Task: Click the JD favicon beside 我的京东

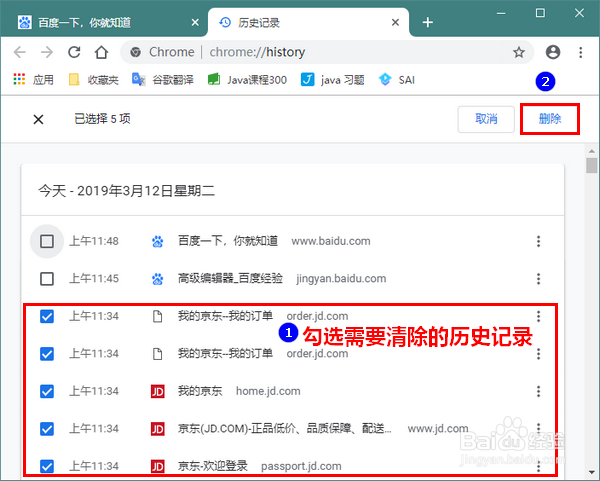Action: tap(158, 391)
